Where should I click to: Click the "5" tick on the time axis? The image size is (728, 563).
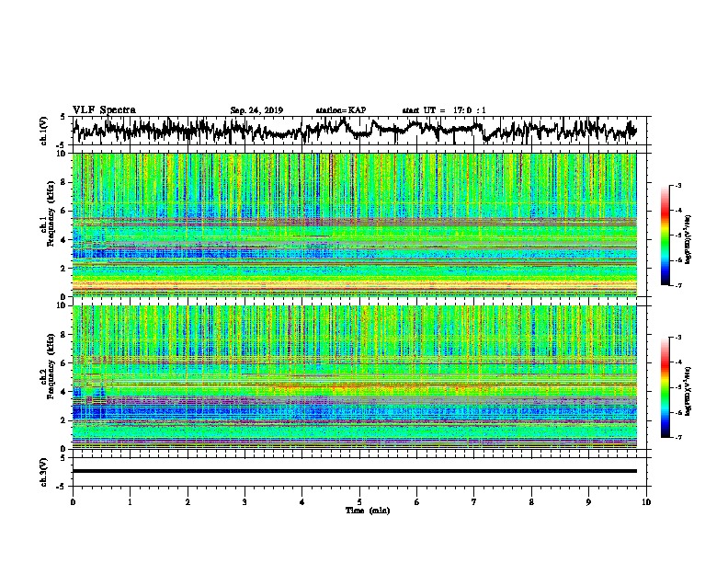359,502
